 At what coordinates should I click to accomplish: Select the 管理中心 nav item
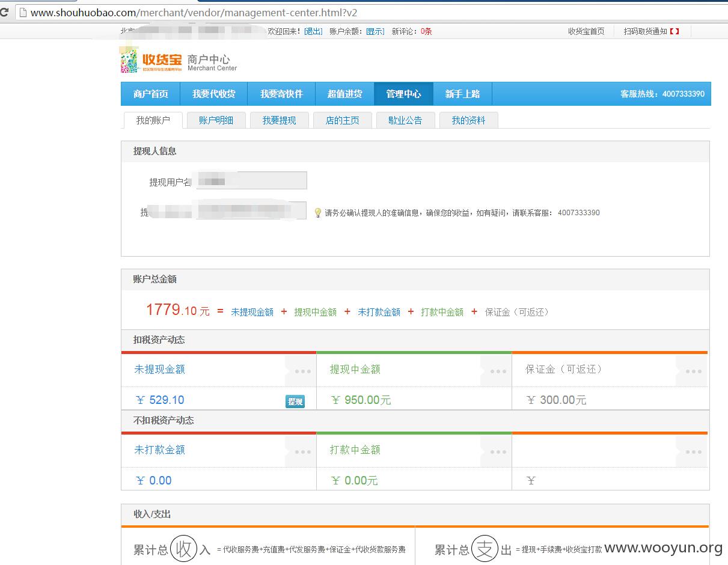coord(403,94)
